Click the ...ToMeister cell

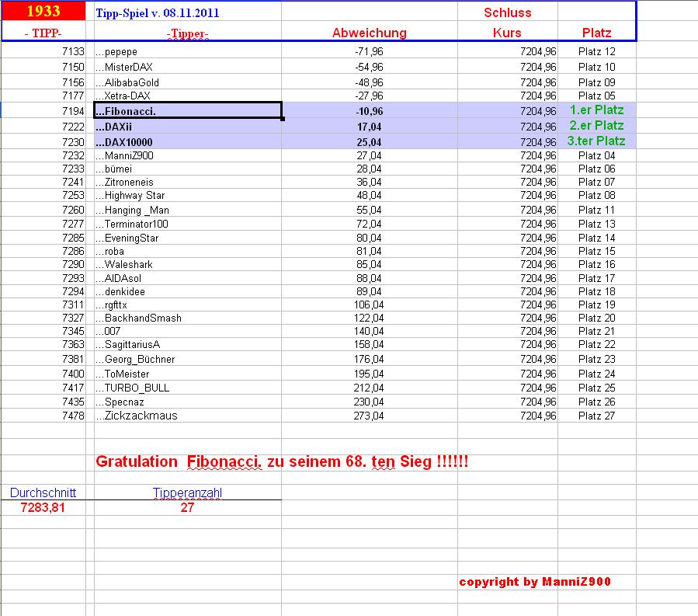coord(187,374)
